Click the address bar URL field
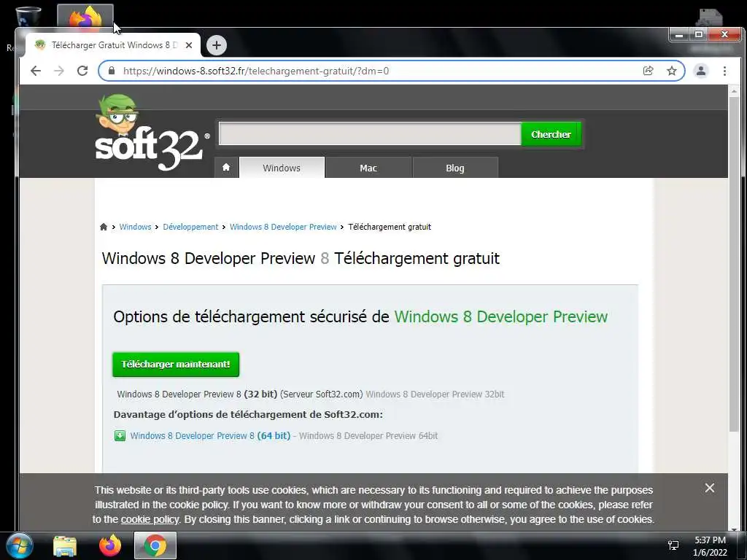Image resolution: width=747 pixels, height=560 pixels. [x=376, y=71]
